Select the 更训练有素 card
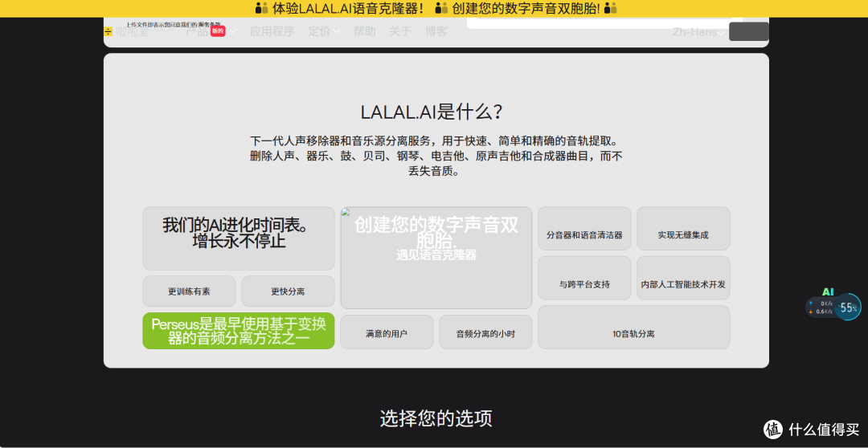This screenshot has width=868, height=448. (x=190, y=291)
